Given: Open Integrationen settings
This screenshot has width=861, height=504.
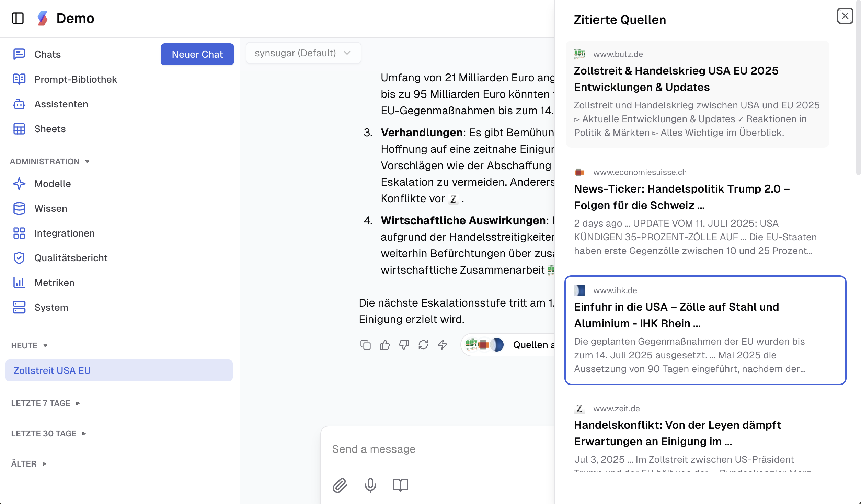Looking at the screenshot, I should (x=64, y=233).
